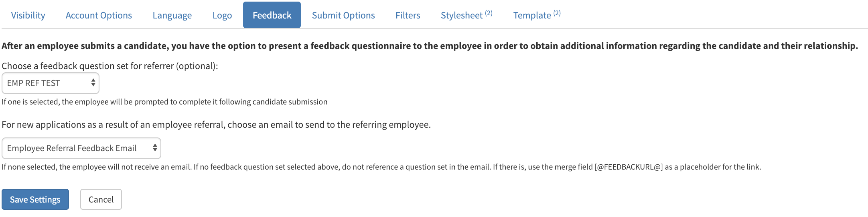Open the Submit Options tab
The height and width of the screenshot is (217, 868).
[x=343, y=15]
